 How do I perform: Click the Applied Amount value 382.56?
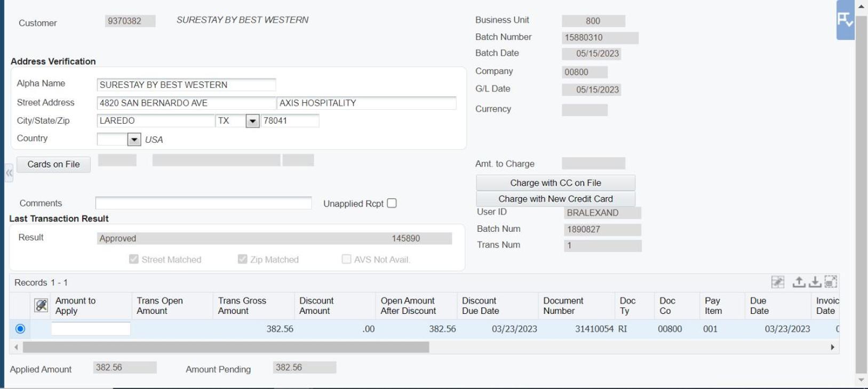(125, 367)
